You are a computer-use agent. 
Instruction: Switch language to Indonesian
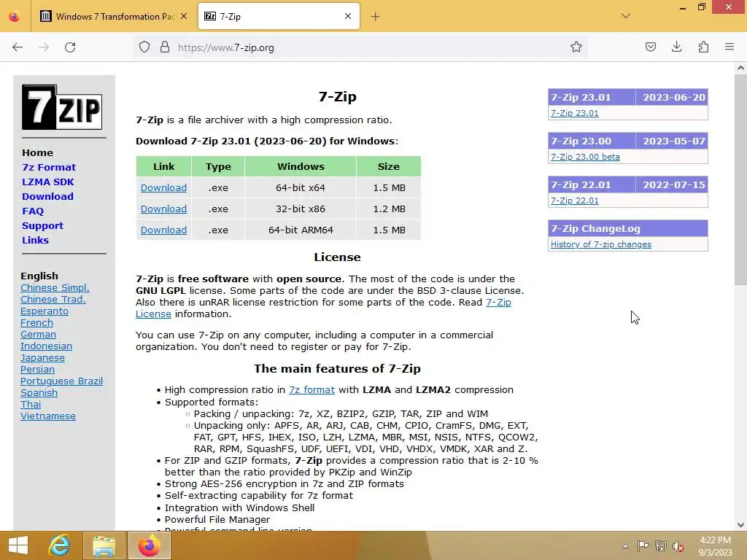point(46,346)
